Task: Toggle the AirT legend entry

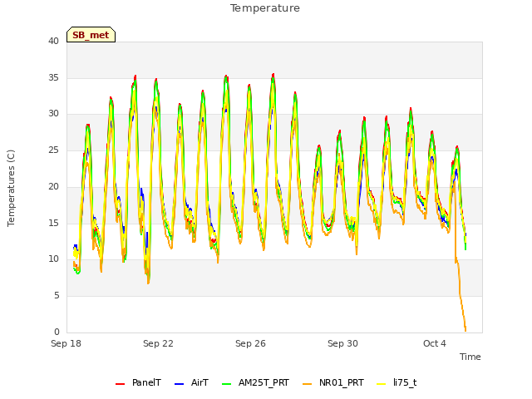Action: click(x=191, y=382)
